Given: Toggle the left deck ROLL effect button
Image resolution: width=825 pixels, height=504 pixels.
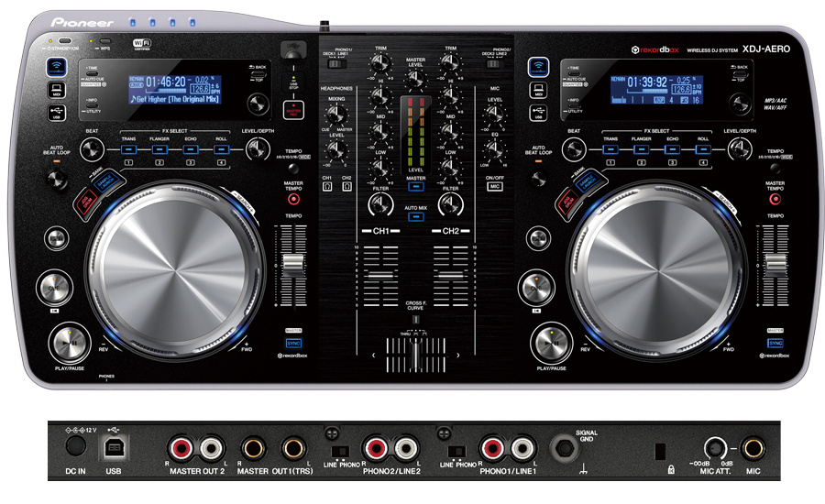Looking at the screenshot, I should (x=221, y=150).
